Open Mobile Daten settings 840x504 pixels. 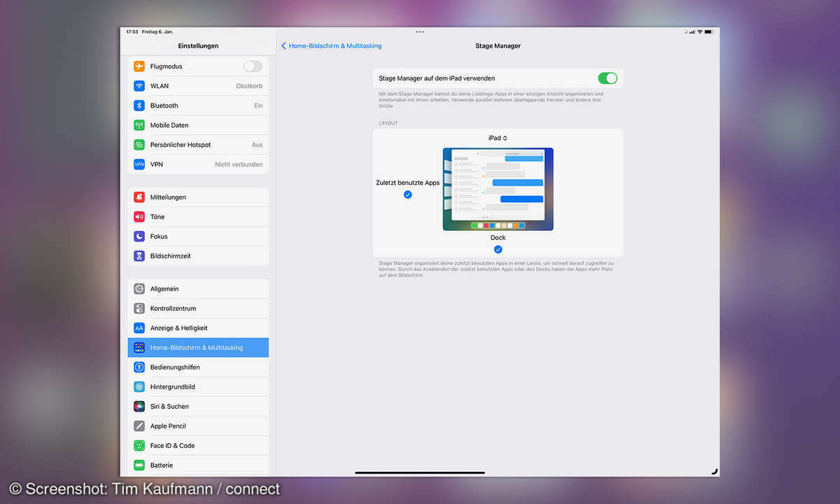[198, 125]
